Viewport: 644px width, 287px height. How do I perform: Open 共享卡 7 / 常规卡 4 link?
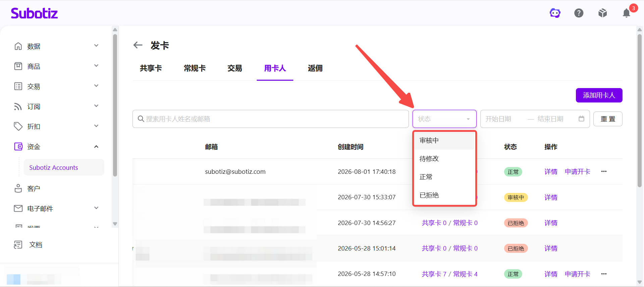tap(450, 274)
